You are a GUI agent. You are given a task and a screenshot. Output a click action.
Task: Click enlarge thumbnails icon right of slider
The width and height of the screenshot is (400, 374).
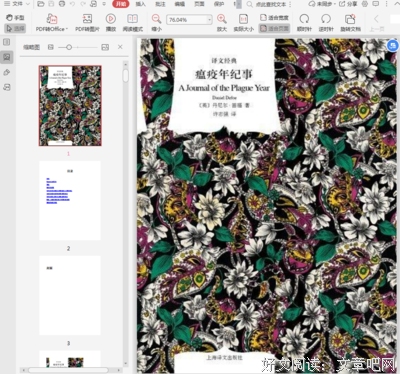(x=105, y=47)
